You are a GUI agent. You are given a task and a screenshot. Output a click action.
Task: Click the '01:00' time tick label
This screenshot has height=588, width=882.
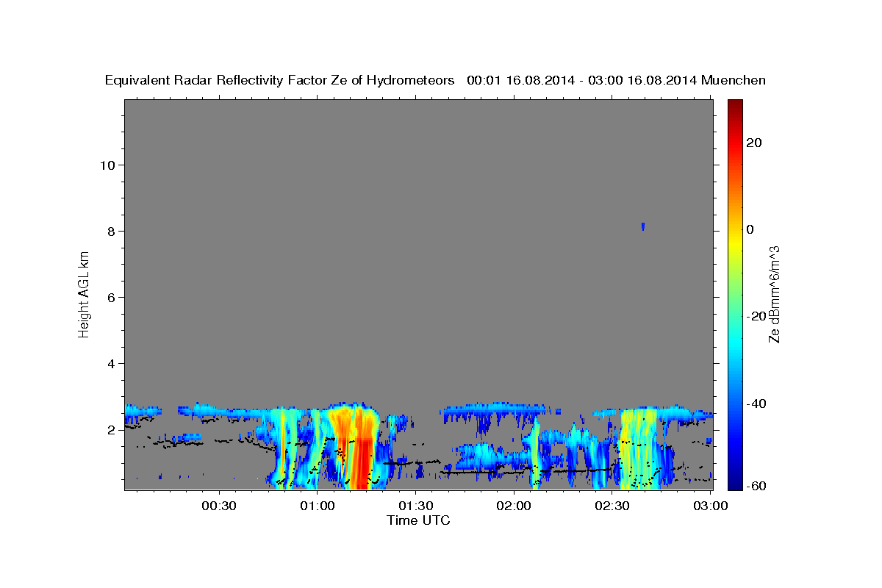[x=318, y=506]
